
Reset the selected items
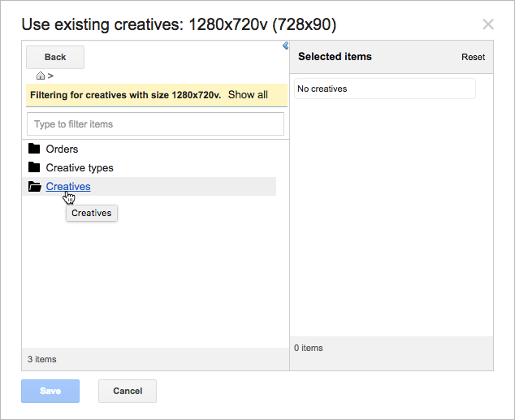tap(473, 57)
